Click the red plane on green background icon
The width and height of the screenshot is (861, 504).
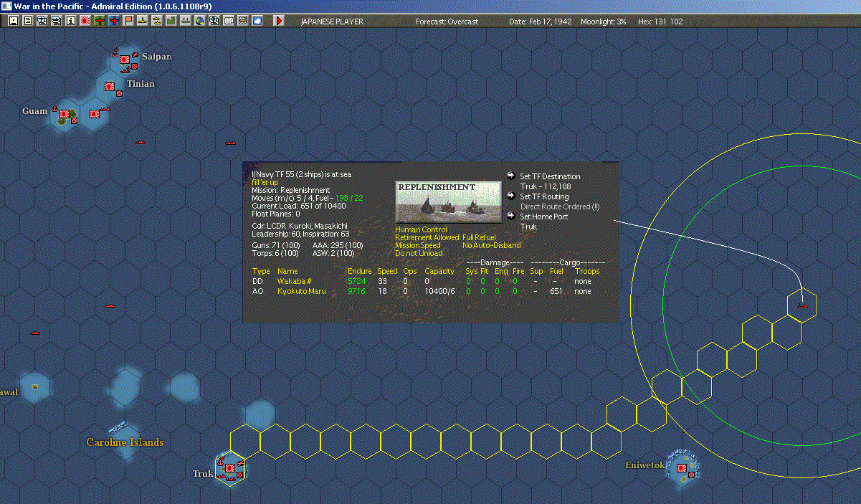tap(100, 21)
